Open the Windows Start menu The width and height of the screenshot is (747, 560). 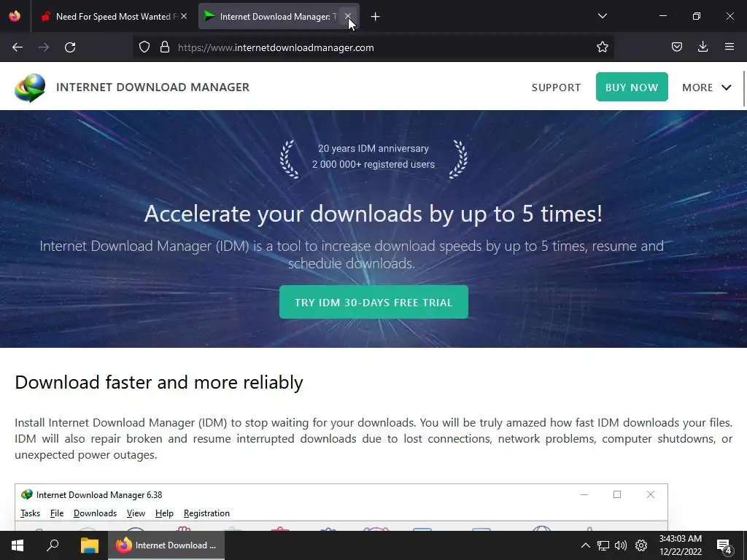pyautogui.click(x=18, y=545)
